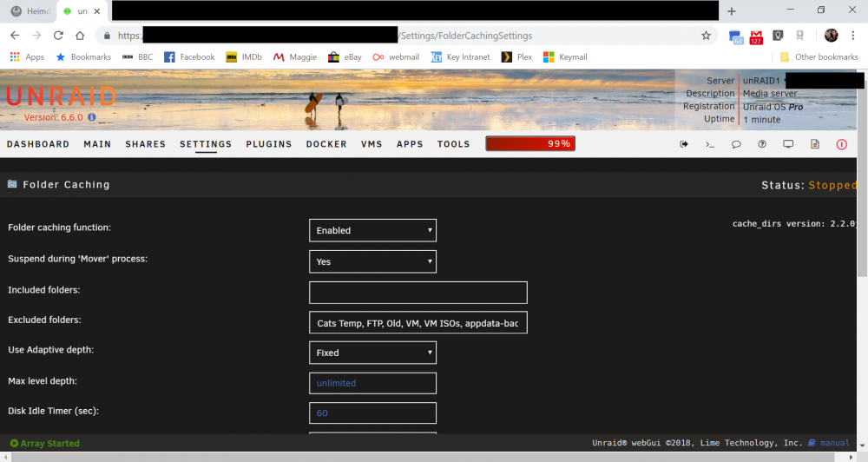Go to browser home page
Screen dimensions: 868x462
tap(80, 36)
